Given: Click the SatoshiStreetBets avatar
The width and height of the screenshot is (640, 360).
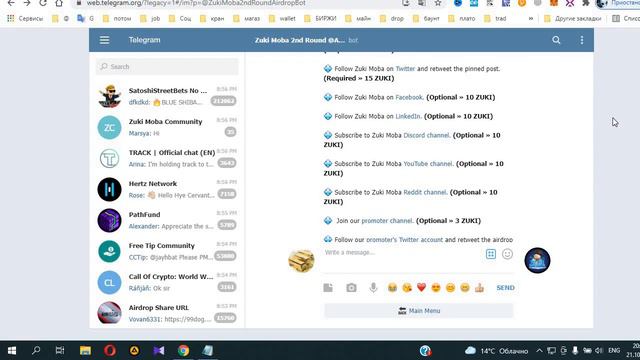Looking at the screenshot, I should pyautogui.click(x=109, y=96).
